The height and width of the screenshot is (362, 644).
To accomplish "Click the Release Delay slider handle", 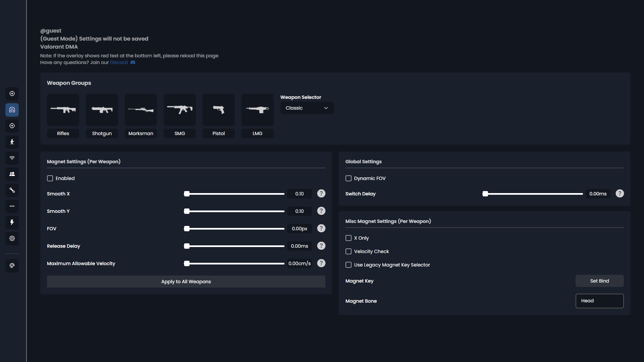I will click(187, 246).
